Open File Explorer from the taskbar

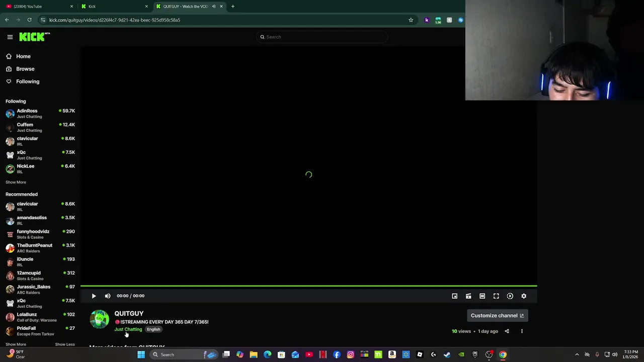coord(254,354)
